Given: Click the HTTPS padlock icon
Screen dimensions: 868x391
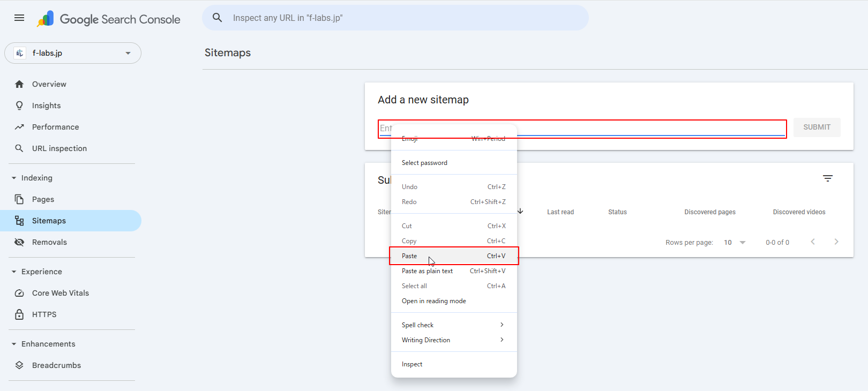Looking at the screenshot, I should click(19, 314).
